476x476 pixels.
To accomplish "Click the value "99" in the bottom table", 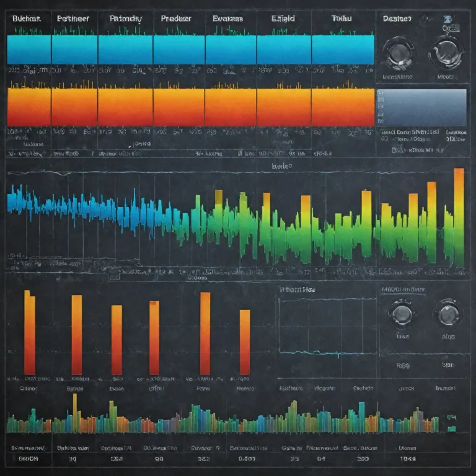I will (159, 459).
